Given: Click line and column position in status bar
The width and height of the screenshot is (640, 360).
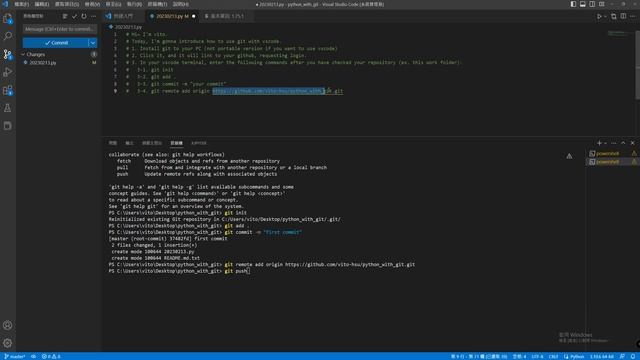Looking at the screenshot, I should (478, 356).
